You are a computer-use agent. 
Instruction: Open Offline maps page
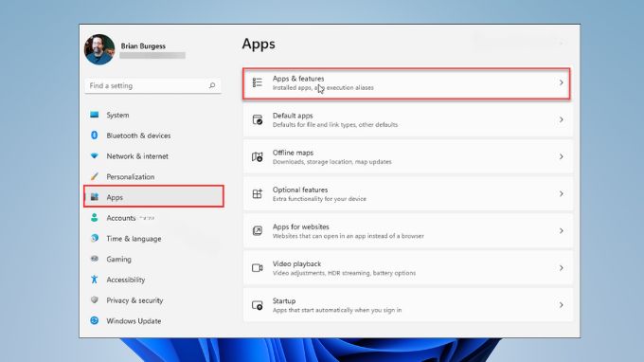[408, 157]
